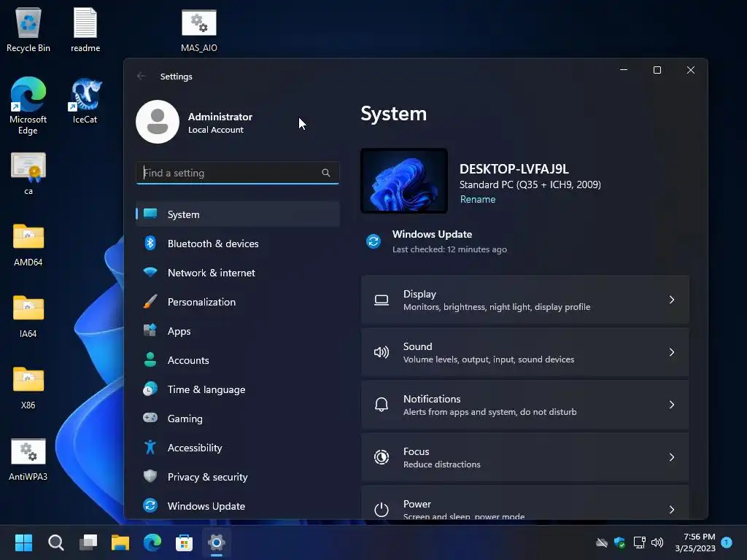
Task: Select the X86 folder icon
Action: [x=28, y=388]
